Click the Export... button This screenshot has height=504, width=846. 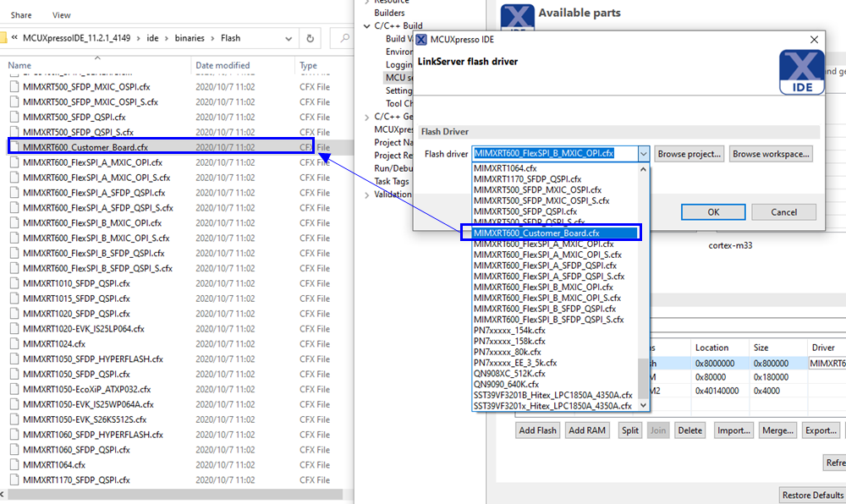821,430
